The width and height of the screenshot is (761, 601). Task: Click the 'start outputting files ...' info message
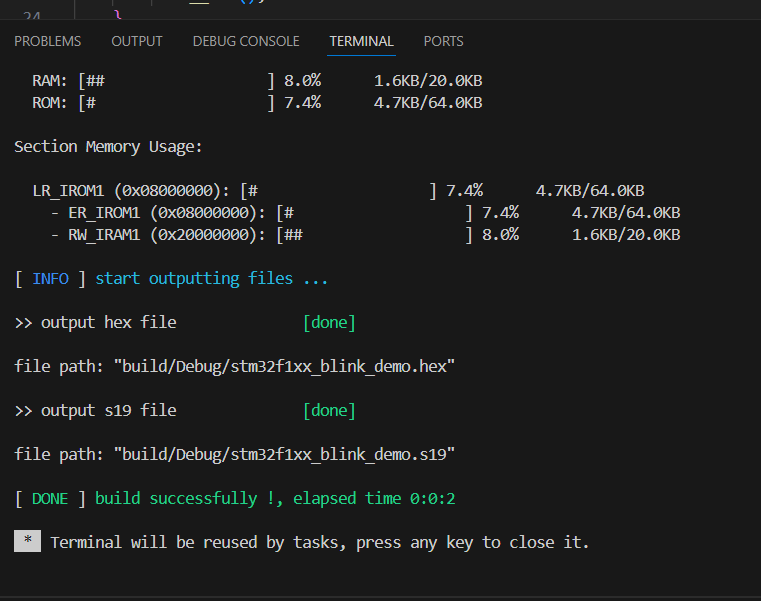coord(212,279)
